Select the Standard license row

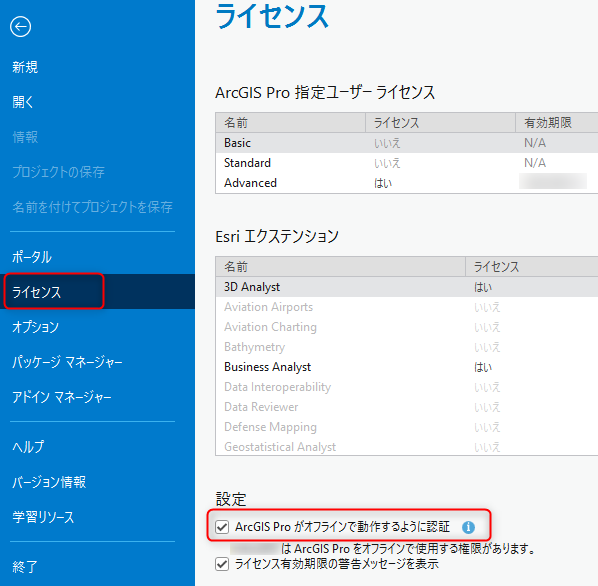click(407, 163)
